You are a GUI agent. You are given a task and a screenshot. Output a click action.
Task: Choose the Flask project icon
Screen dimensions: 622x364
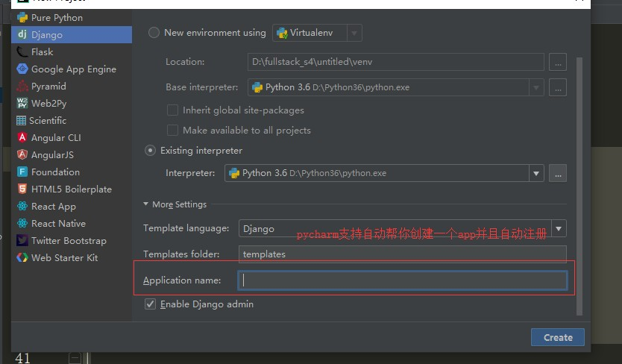pos(22,51)
